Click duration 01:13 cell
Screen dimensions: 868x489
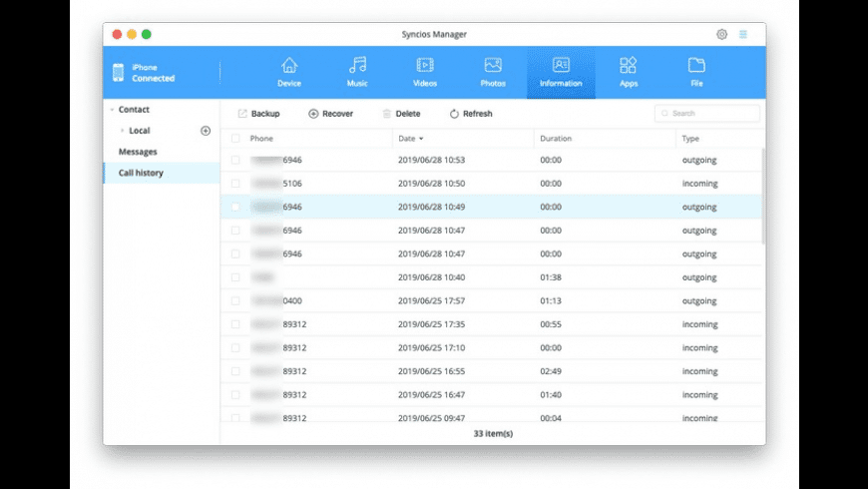click(551, 300)
